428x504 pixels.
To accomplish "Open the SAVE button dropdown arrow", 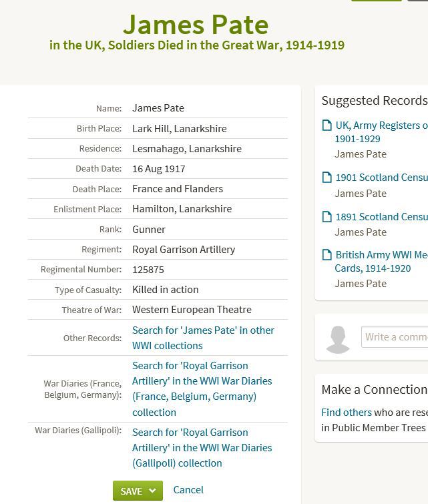I will coord(153,491).
